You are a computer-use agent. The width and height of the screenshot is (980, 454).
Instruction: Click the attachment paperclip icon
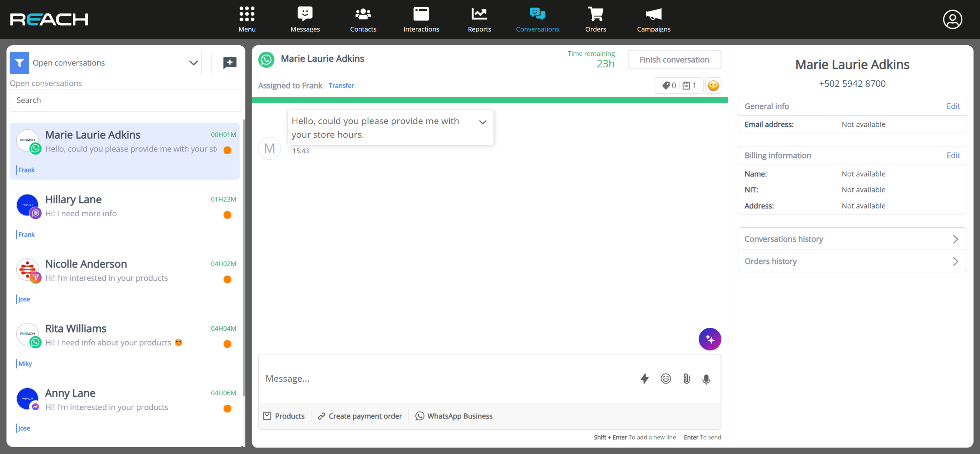pos(686,379)
